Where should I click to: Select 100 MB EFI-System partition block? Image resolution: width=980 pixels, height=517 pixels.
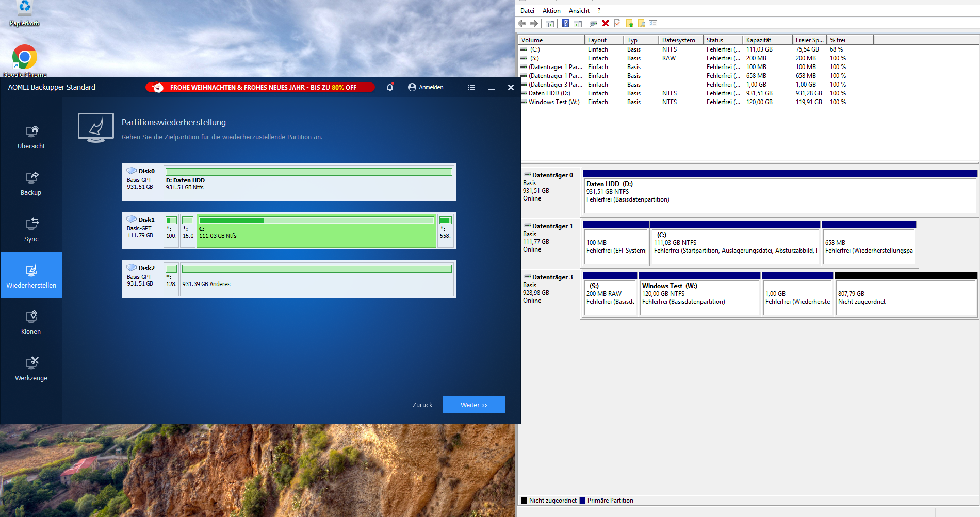(615, 243)
